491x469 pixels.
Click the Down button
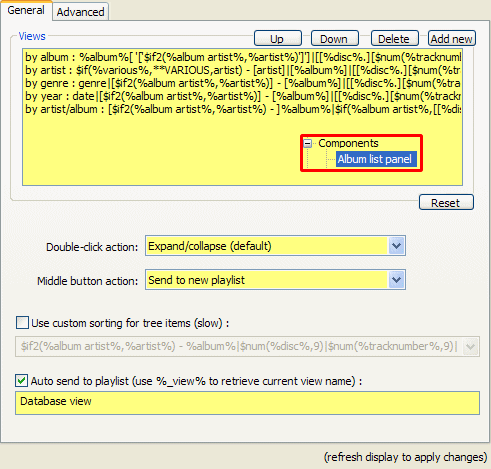pyautogui.click(x=335, y=39)
